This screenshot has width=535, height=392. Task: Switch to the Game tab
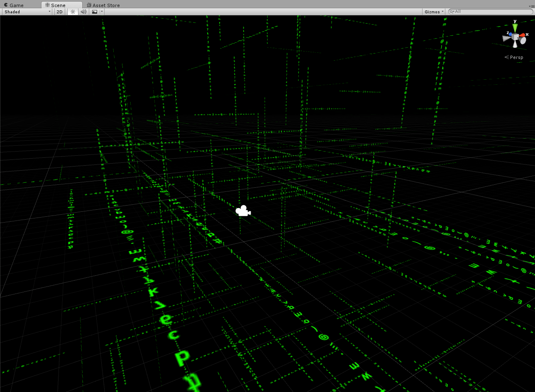(17, 5)
